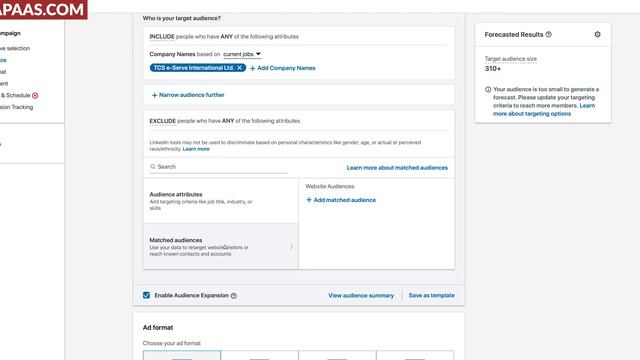Click View audience summary link
The image size is (640, 360).
(x=361, y=296)
